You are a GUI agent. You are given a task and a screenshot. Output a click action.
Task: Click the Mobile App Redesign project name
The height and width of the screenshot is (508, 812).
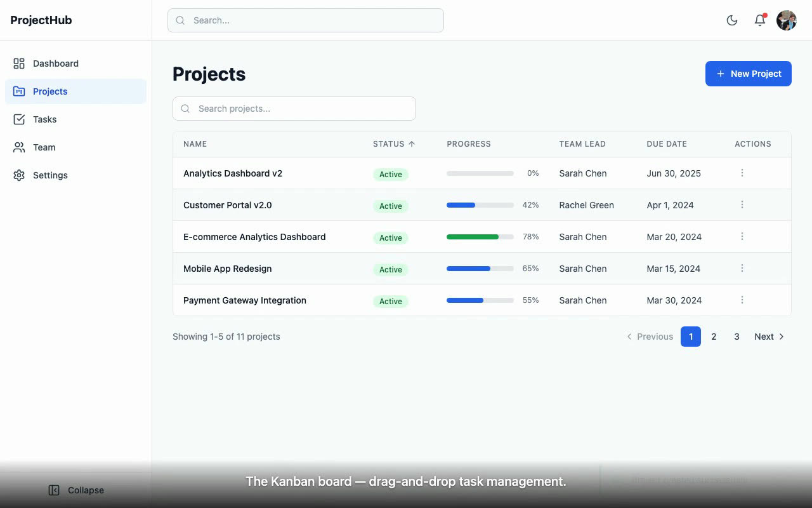(228, 269)
